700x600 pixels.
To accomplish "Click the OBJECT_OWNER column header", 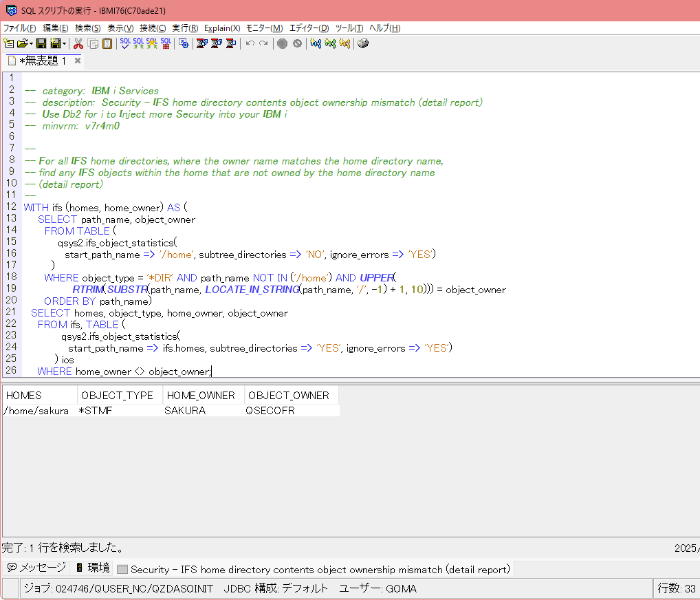I will click(x=291, y=396).
